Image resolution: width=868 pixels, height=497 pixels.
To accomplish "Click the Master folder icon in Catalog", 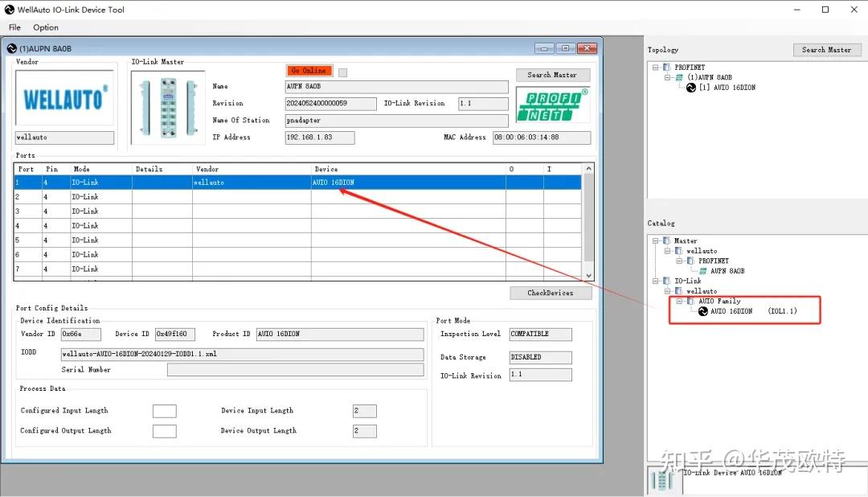I will tap(667, 241).
